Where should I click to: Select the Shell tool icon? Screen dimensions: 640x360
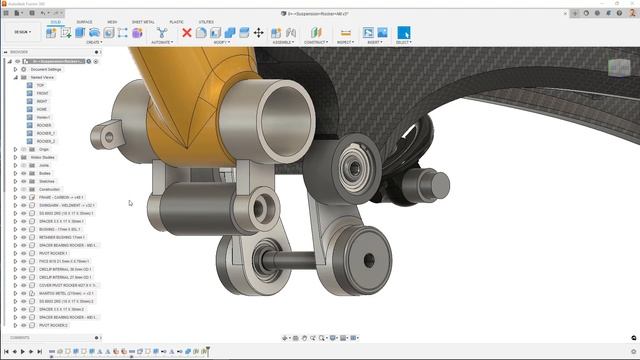pos(216,33)
